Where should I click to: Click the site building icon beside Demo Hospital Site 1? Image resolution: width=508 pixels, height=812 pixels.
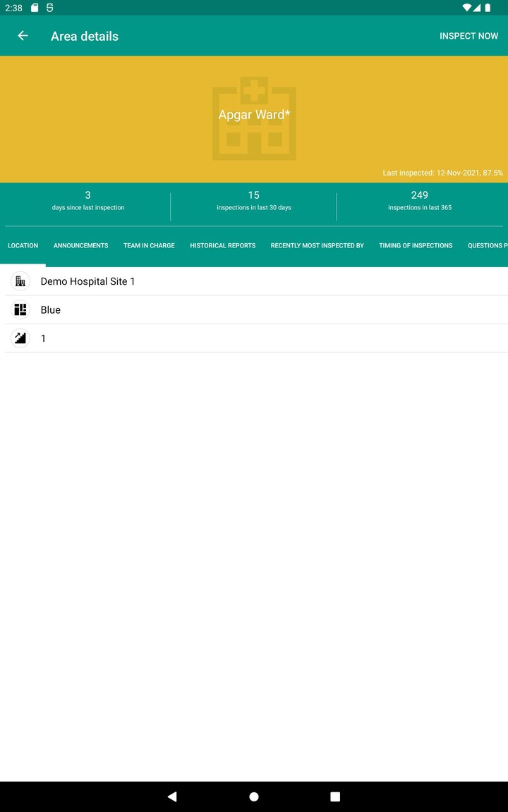click(20, 281)
